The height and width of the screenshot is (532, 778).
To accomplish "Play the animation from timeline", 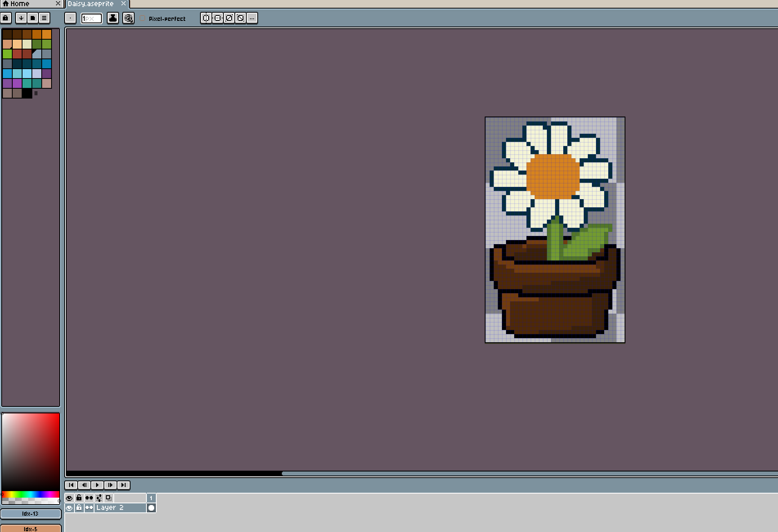I will [97, 485].
